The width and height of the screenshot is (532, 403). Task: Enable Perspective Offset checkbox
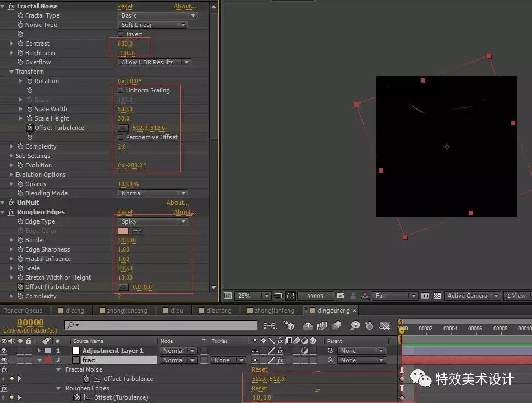click(x=120, y=137)
